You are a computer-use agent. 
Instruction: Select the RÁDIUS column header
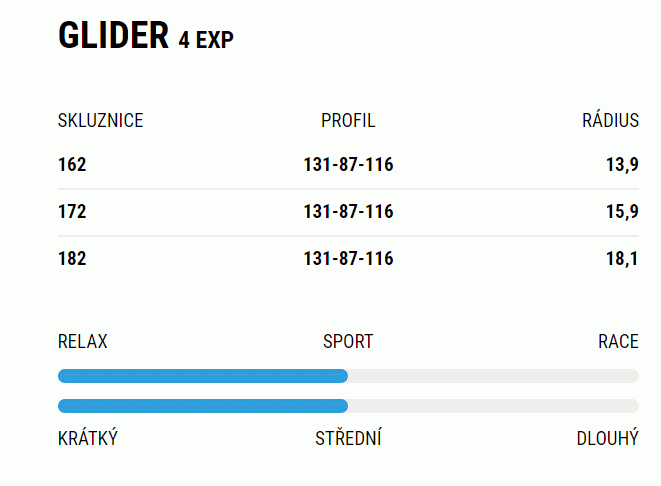[610, 120]
